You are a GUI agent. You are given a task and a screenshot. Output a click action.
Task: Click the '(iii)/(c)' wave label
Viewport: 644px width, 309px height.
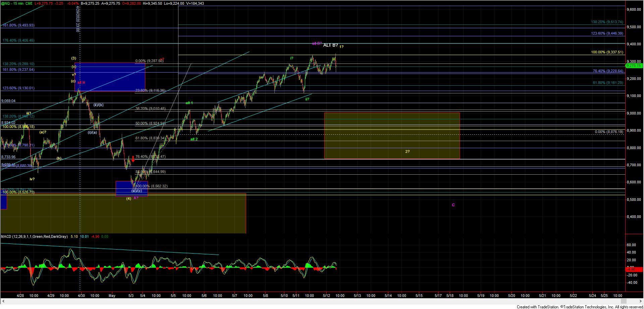pyautogui.click(x=137, y=191)
